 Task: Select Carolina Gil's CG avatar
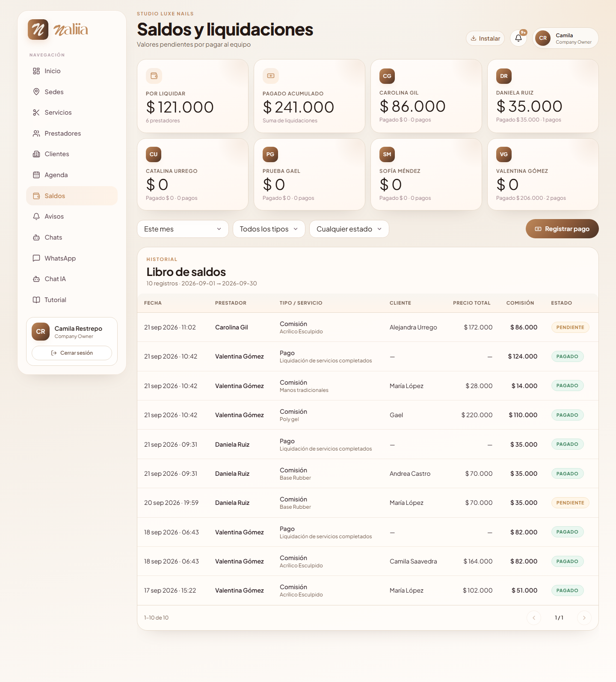coord(387,76)
